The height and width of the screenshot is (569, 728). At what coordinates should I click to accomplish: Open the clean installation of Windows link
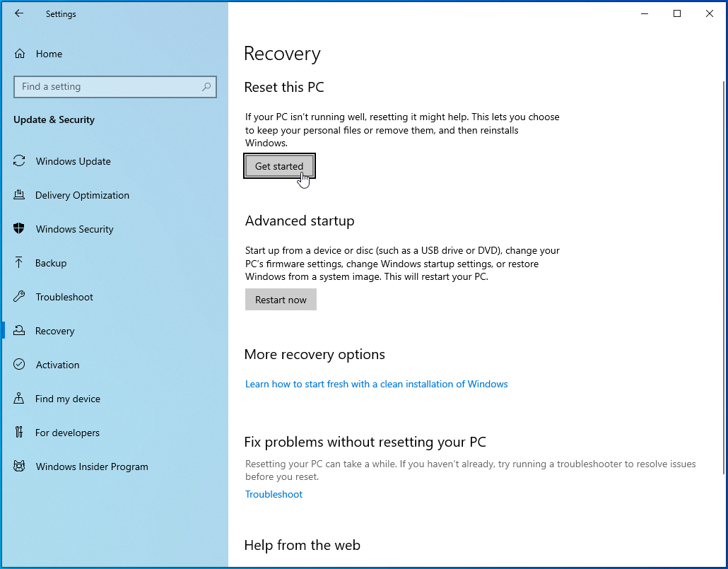pos(376,384)
